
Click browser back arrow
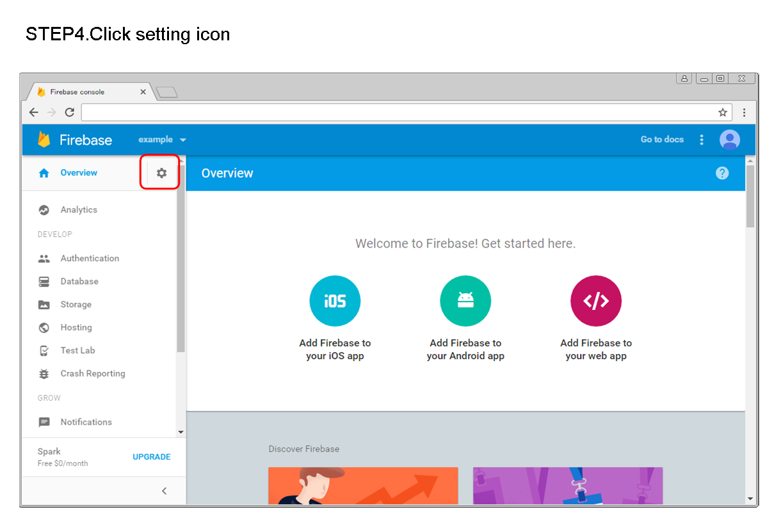tap(34, 113)
